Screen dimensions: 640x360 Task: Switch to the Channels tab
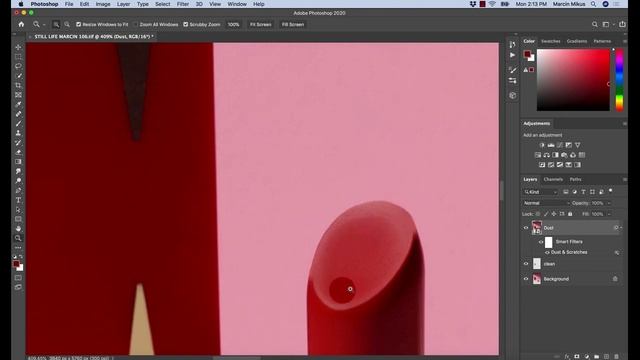tap(553, 180)
